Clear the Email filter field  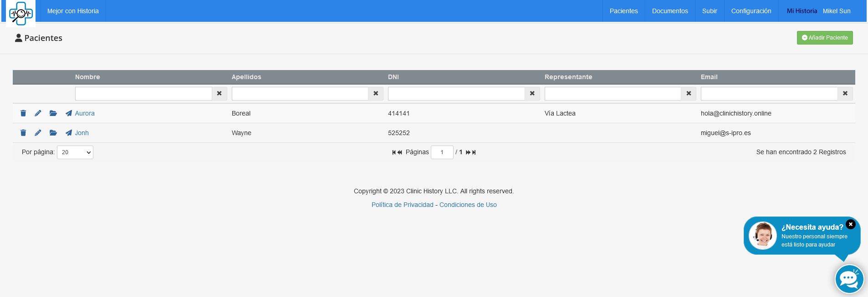[845, 94]
